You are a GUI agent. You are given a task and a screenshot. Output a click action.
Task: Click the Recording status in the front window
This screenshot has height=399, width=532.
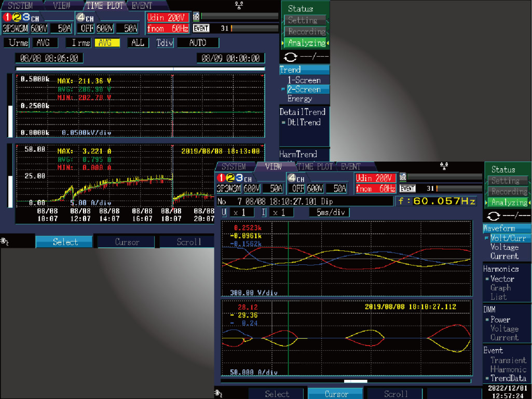(509, 192)
